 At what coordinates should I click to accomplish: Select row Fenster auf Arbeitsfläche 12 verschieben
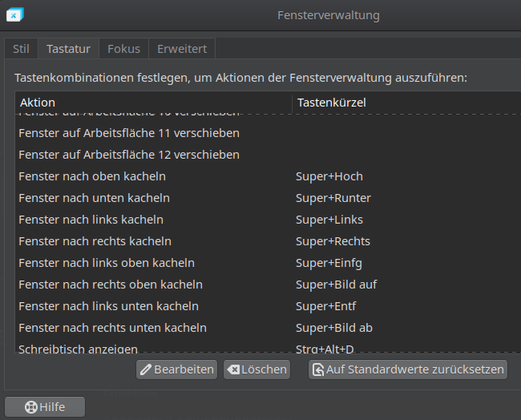(x=269, y=155)
